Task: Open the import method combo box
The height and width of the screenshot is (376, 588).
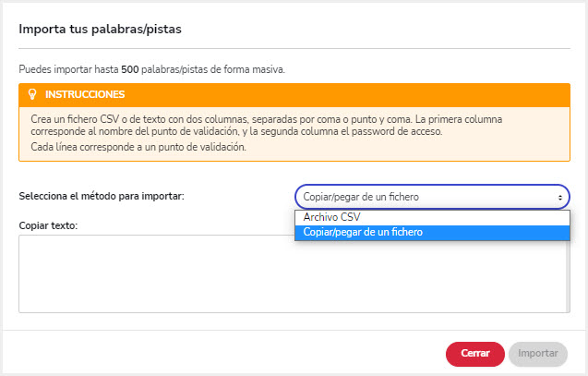Action: point(432,197)
